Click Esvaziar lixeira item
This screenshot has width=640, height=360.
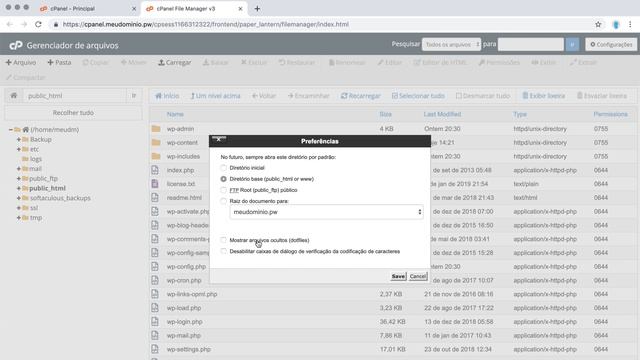602,96
